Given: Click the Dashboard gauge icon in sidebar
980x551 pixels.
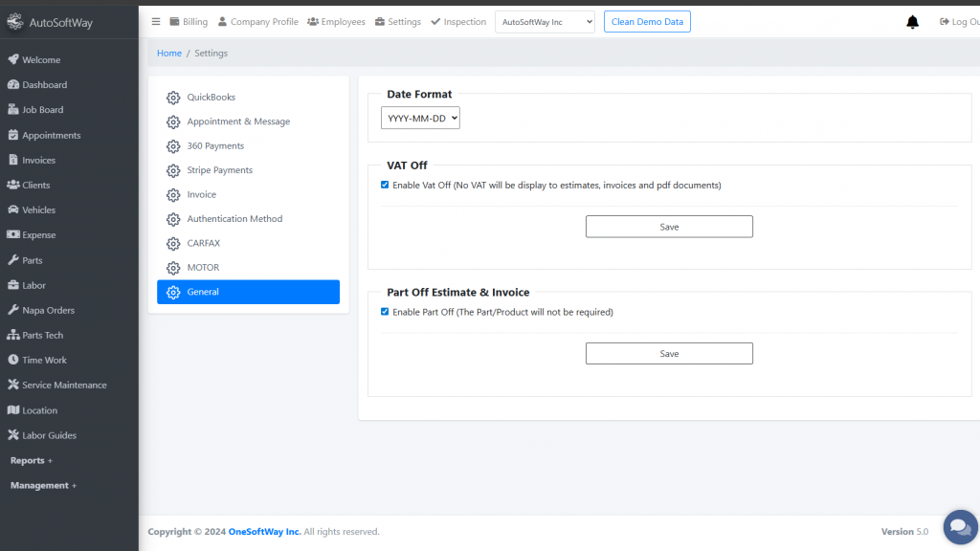Looking at the screenshot, I should tap(13, 85).
